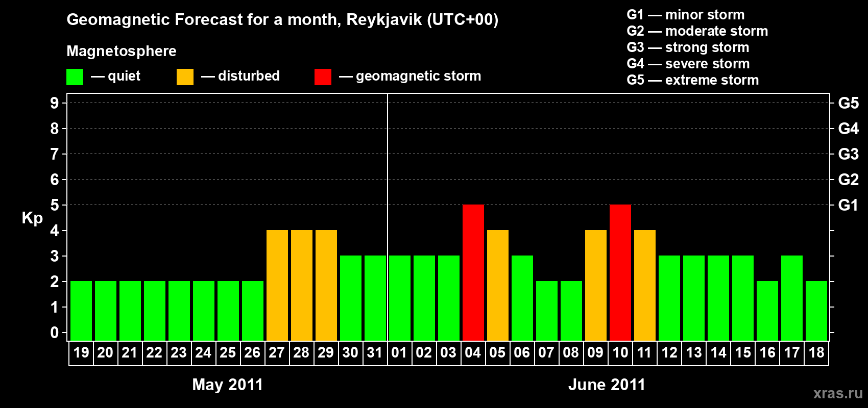This screenshot has height=408, width=868.
Task: Select the red bar for June 04
Action: pyautogui.click(x=473, y=272)
